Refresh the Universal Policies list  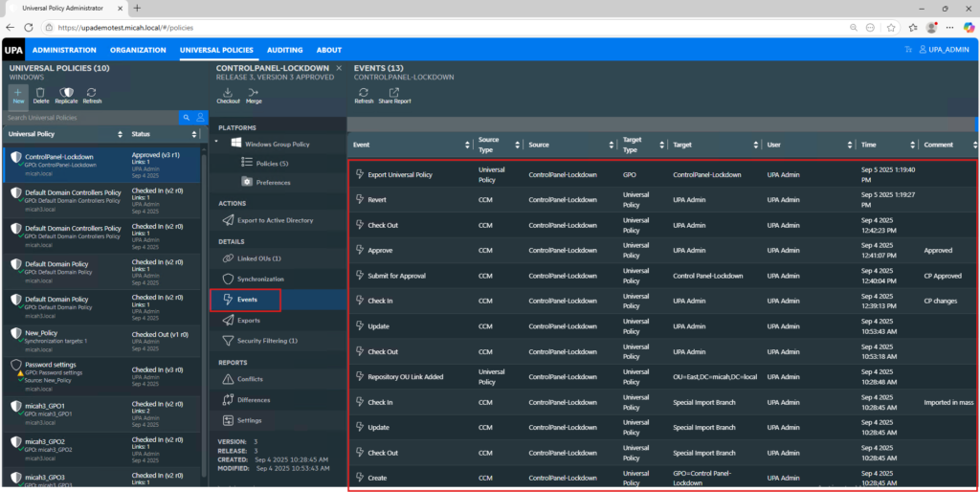(92, 95)
